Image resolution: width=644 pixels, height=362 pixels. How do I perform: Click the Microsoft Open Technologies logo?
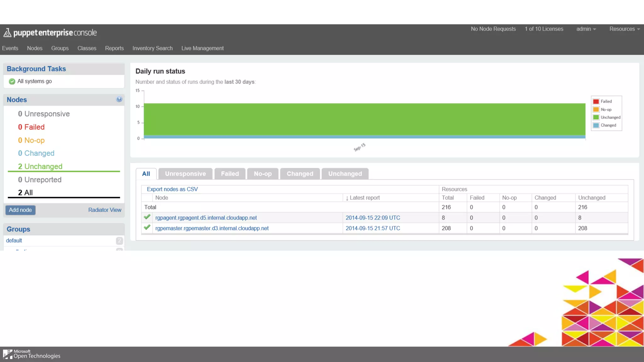pyautogui.click(x=31, y=354)
